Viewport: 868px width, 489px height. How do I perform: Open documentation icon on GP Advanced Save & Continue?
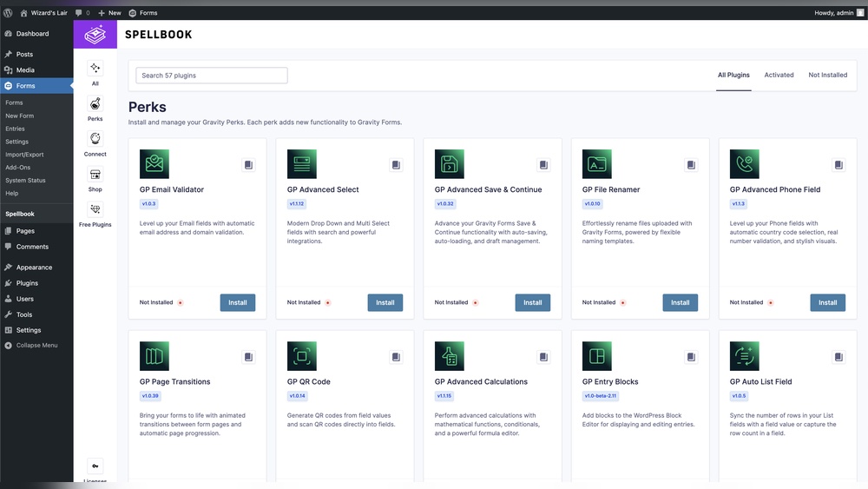pos(543,165)
